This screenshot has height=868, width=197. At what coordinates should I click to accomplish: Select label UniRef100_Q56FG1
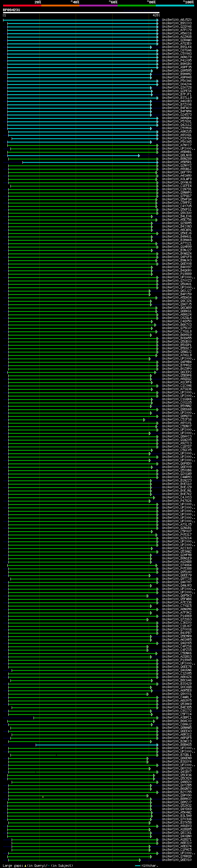click(x=177, y=210)
